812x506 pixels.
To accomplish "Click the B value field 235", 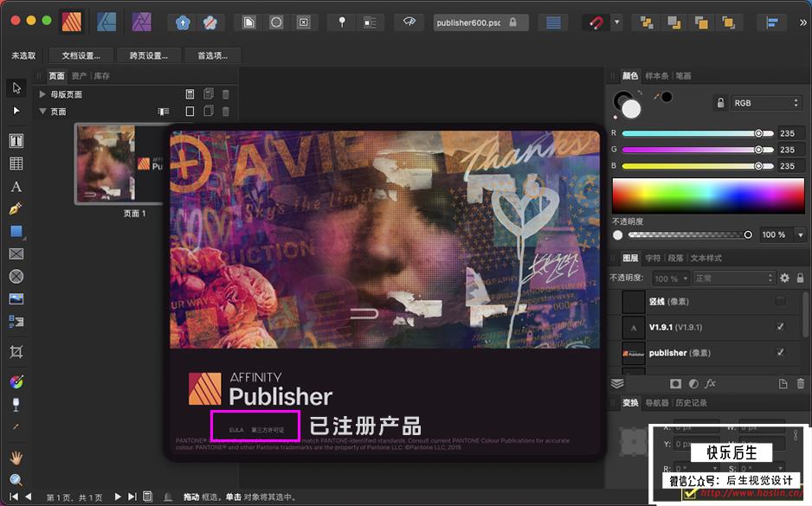I will point(790,166).
